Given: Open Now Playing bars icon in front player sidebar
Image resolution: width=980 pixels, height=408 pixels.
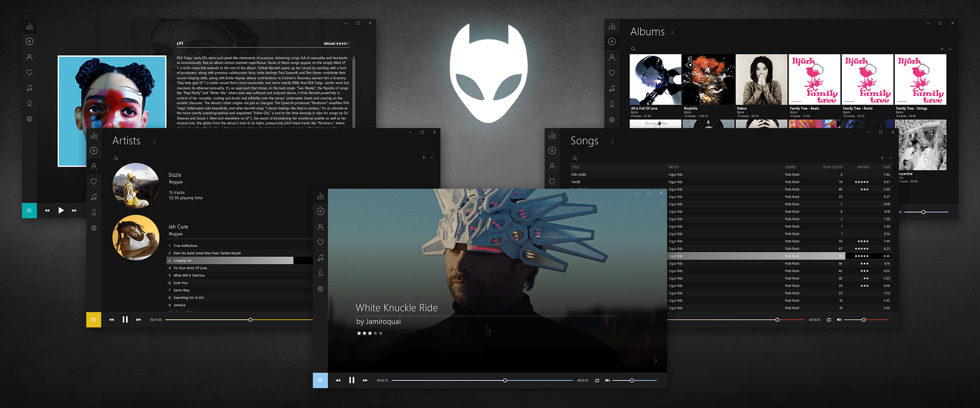Looking at the screenshot, I should pyautogui.click(x=321, y=196).
